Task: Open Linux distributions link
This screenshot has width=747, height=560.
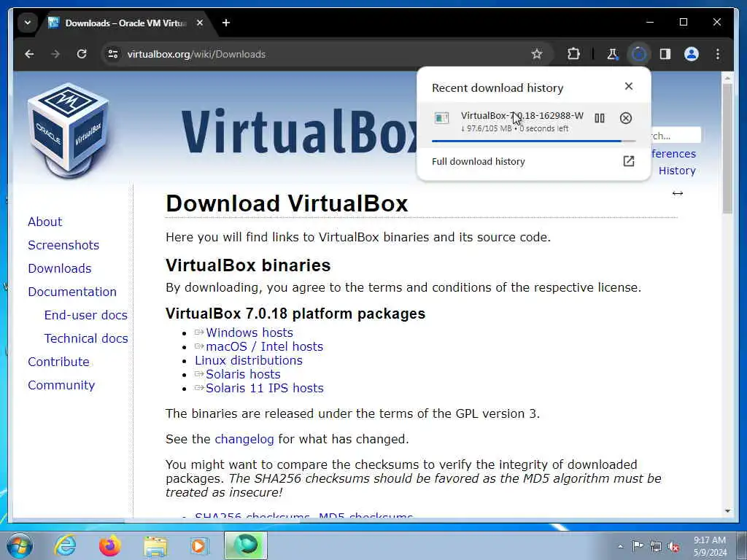Action: (x=249, y=360)
